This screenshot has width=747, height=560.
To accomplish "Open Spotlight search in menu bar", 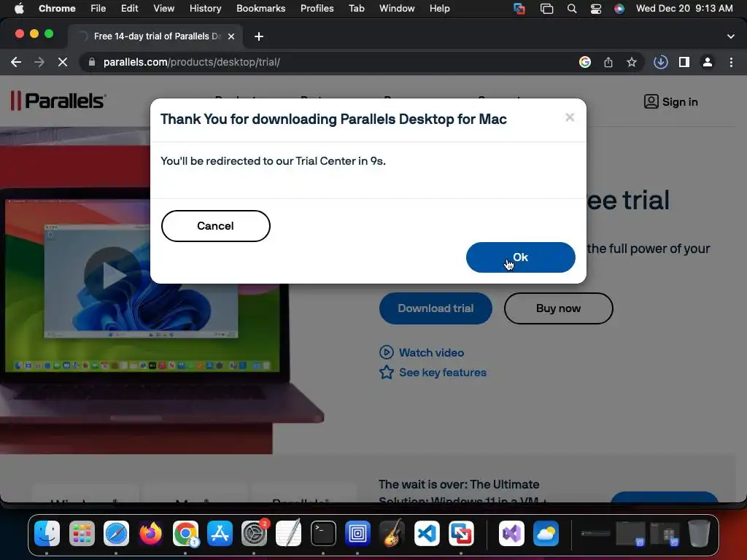I will (572, 9).
